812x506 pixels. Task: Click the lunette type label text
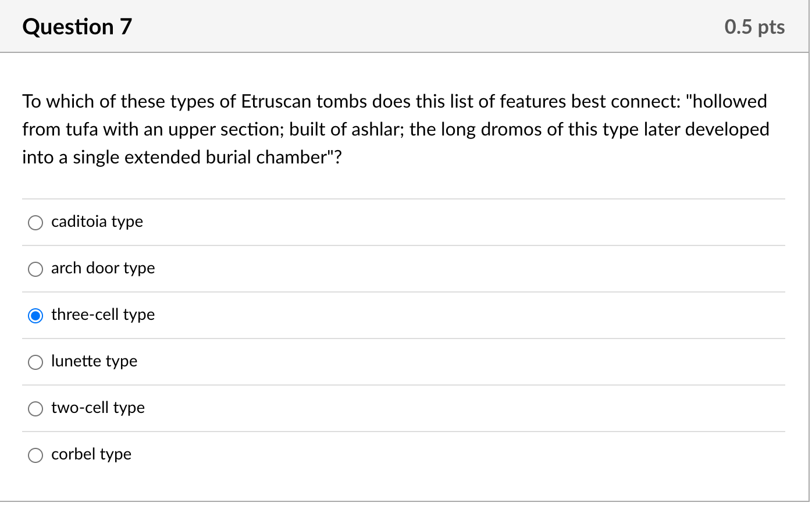click(94, 361)
